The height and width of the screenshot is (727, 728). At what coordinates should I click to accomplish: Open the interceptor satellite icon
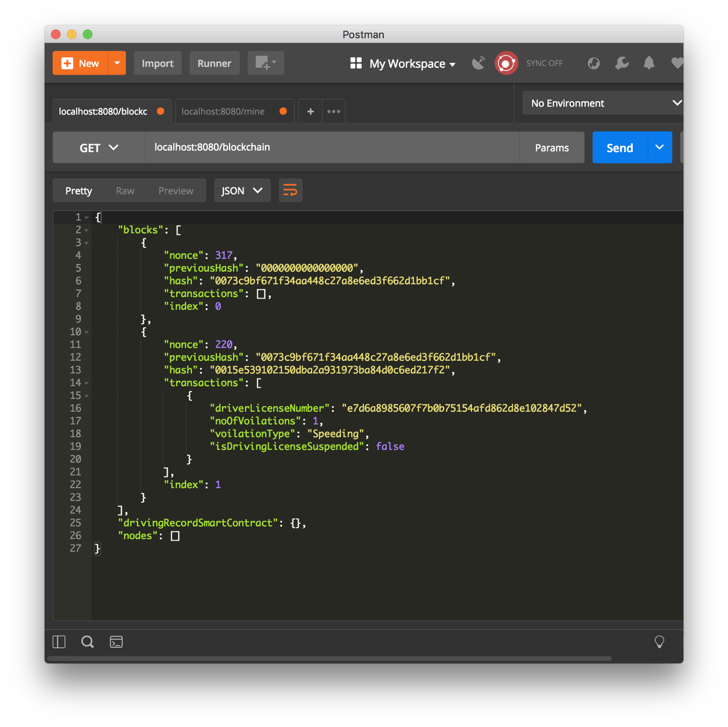[x=479, y=63]
